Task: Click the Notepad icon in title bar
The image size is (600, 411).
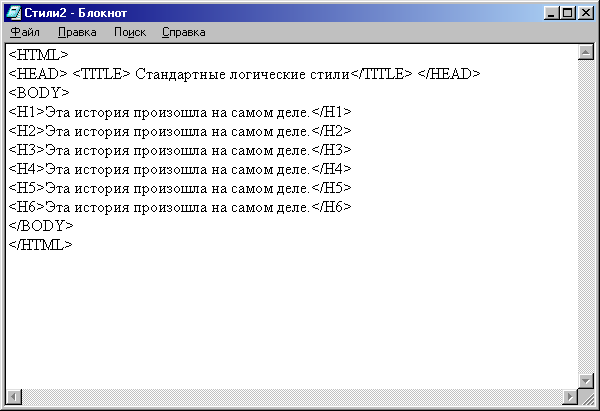Action: point(13,13)
